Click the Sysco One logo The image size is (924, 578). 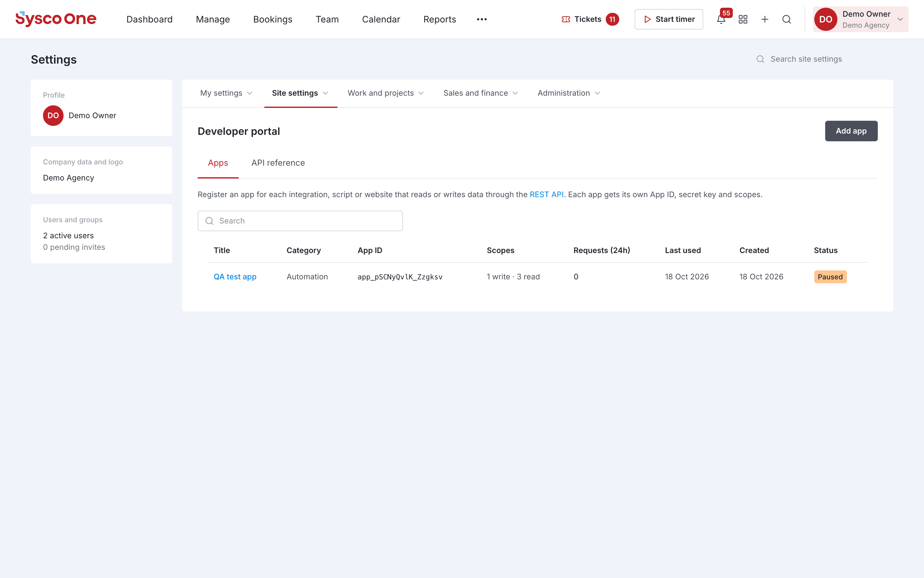56,19
